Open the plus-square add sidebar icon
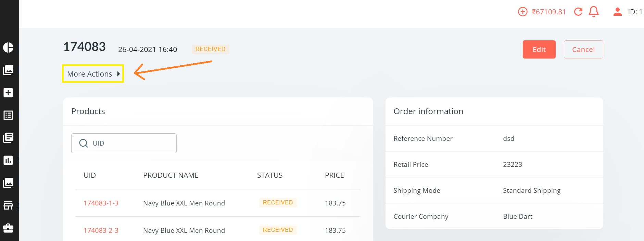This screenshot has height=241, width=644. 8,93
